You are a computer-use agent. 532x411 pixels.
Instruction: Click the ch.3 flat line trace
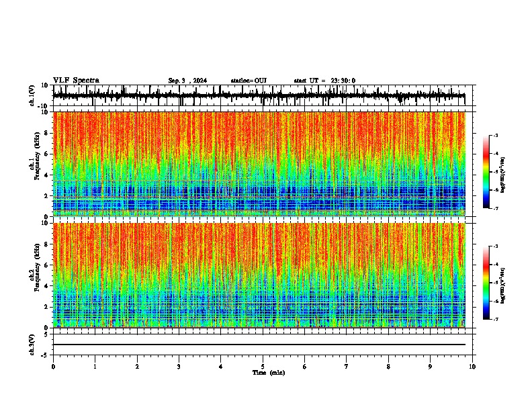[259, 345]
